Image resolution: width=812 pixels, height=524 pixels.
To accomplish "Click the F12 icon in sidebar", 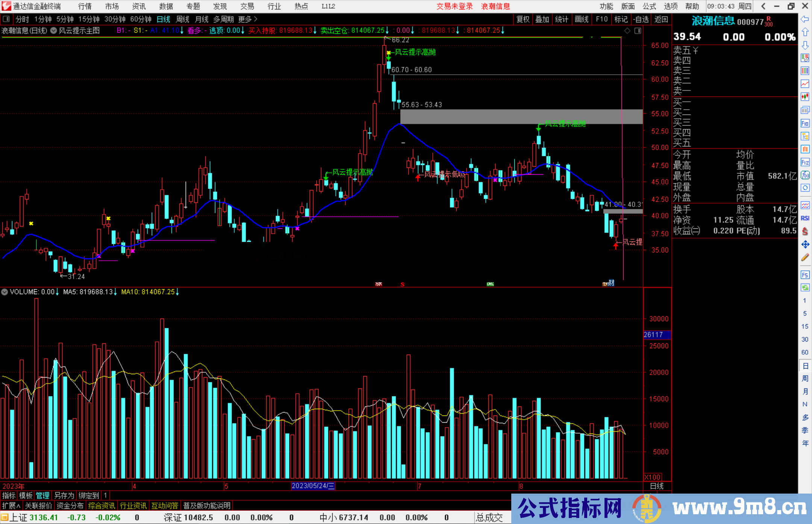I will click(x=805, y=162).
